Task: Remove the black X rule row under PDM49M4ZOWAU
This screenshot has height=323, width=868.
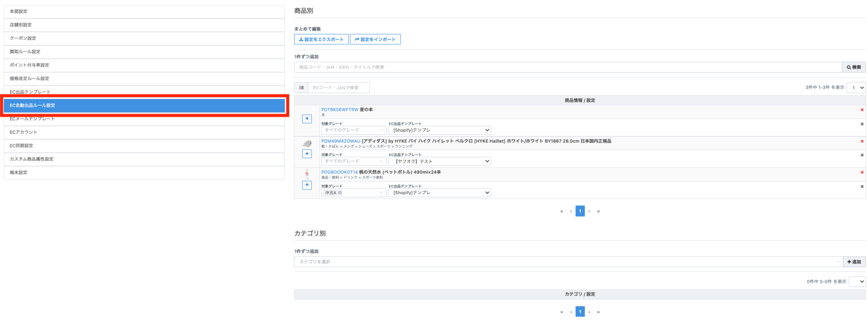Action: [x=862, y=155]
